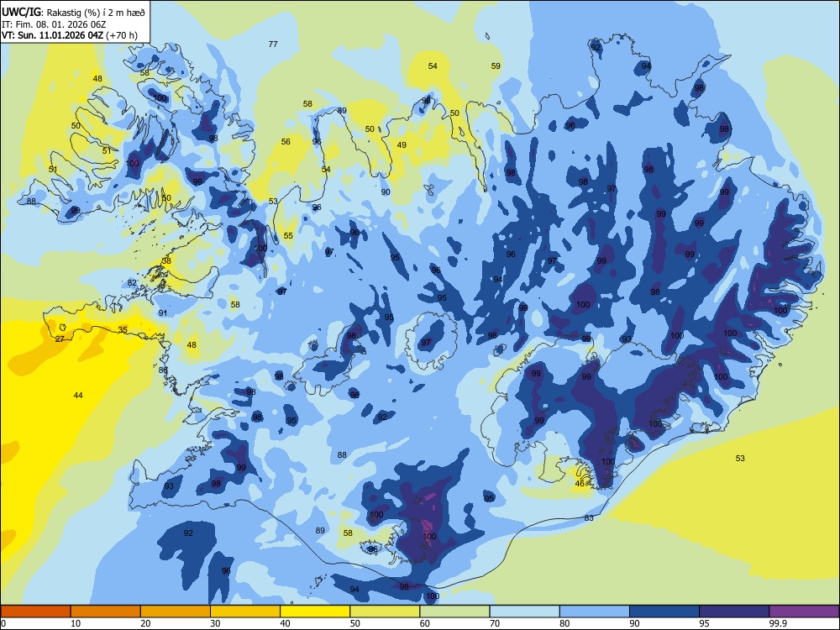Click the amber 20–30 legend swatch
Image resolution: width=840 pixels, height=630 pixels.
(x=176, y=612)
